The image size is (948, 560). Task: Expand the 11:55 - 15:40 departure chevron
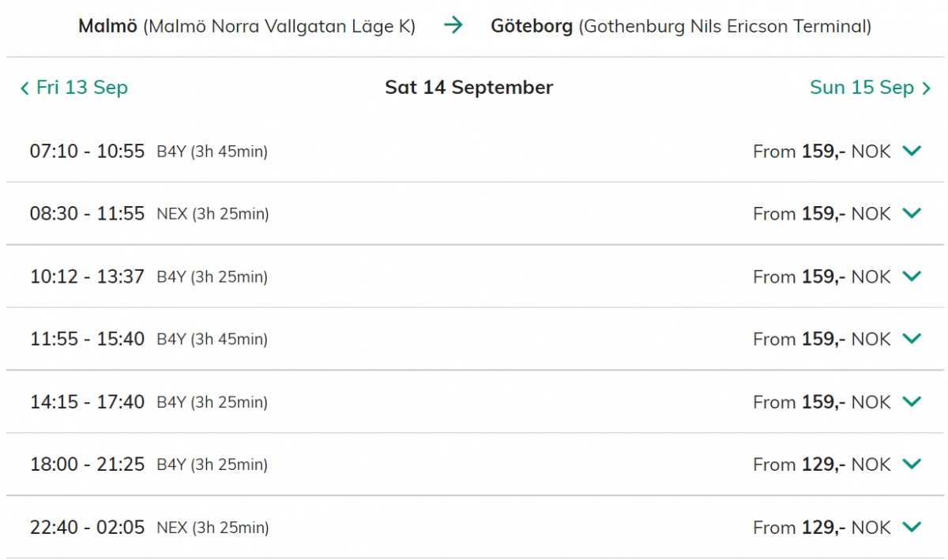tap(912, 339)
